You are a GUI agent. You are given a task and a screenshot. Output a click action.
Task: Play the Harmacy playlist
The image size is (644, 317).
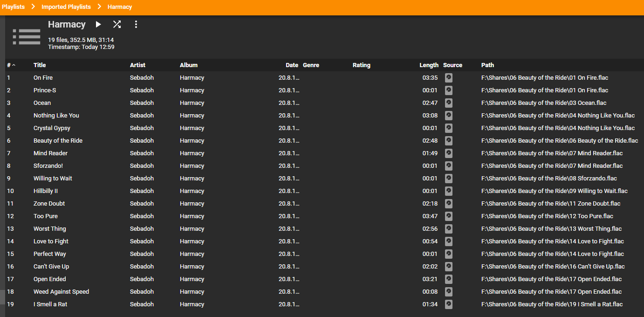coord(98,24)
